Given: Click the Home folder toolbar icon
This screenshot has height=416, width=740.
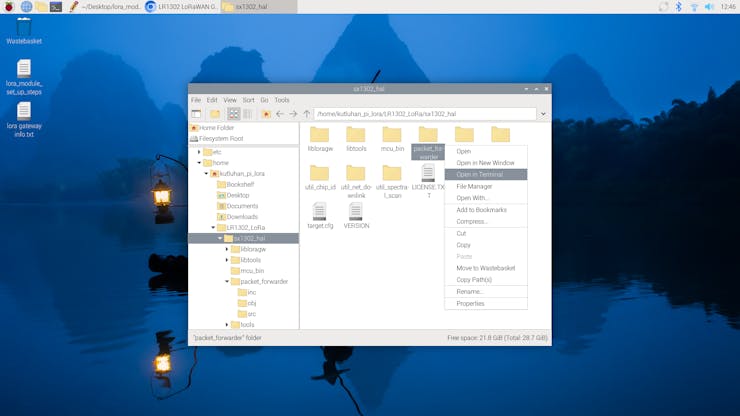Looking at the screenshot, I should pos(267,114).
